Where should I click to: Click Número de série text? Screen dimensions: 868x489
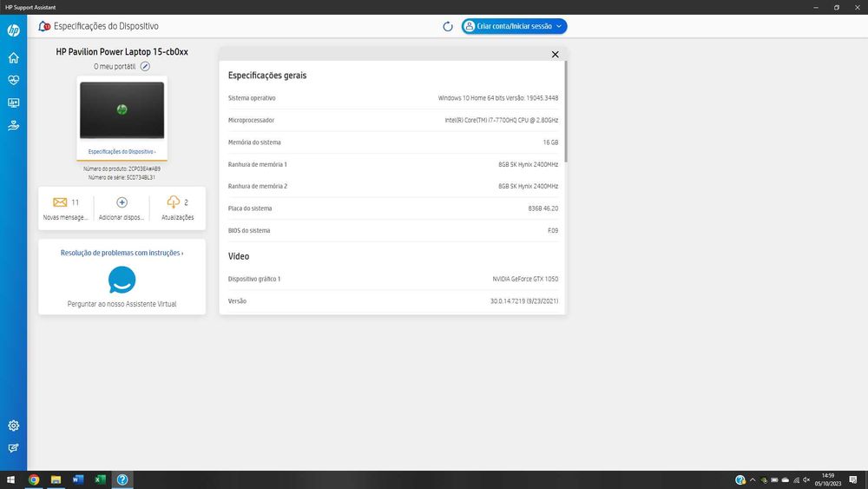click(122, 178)
